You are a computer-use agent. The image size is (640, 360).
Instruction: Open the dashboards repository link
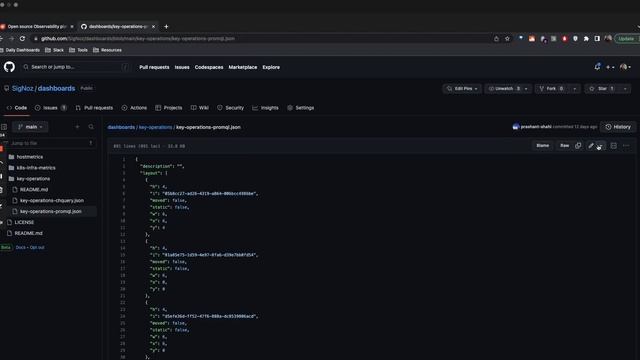pyautogui.click(x=56, y=89)
